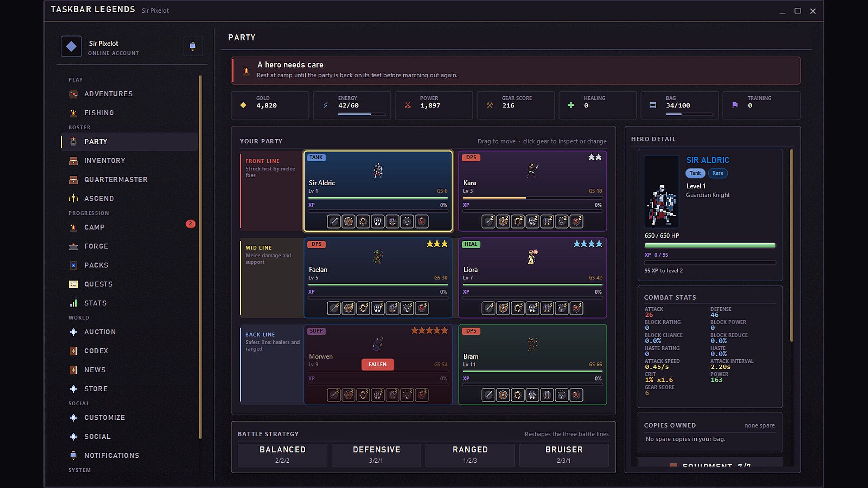This screenshot has width=868, height=488.
Task: Click the Hero Detail panel scrollbar
Action: point(792,245)
